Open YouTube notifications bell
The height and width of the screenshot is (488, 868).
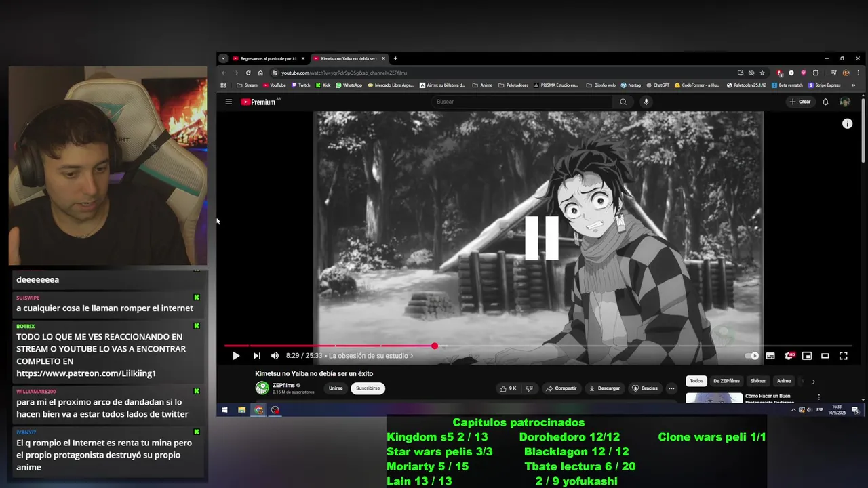(x=825, y=102)
